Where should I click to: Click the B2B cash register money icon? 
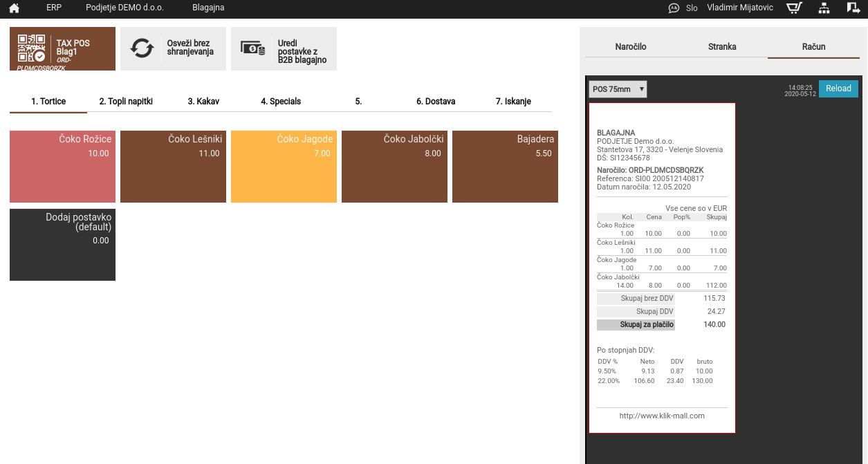[x=252, y=48]
